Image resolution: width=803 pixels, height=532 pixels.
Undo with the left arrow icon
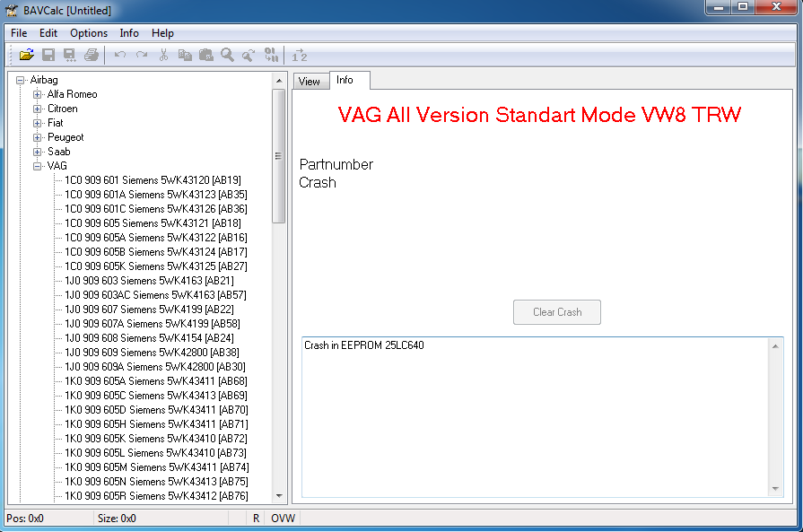click(x=119, y=55)
